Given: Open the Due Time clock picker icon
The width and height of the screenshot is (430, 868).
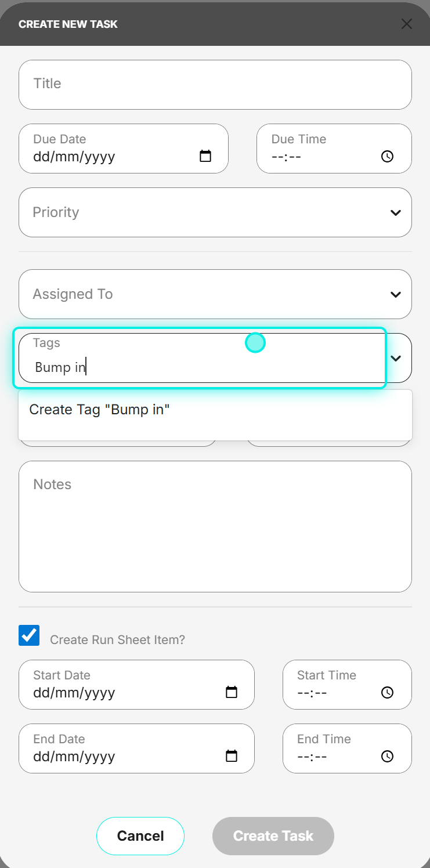Looking at the screenshot, I should pyautogui.click(x=387, y=156).
